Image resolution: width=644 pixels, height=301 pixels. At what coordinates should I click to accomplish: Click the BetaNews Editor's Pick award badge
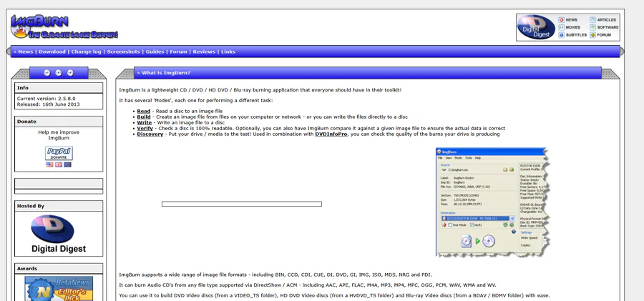click(59, 289)
